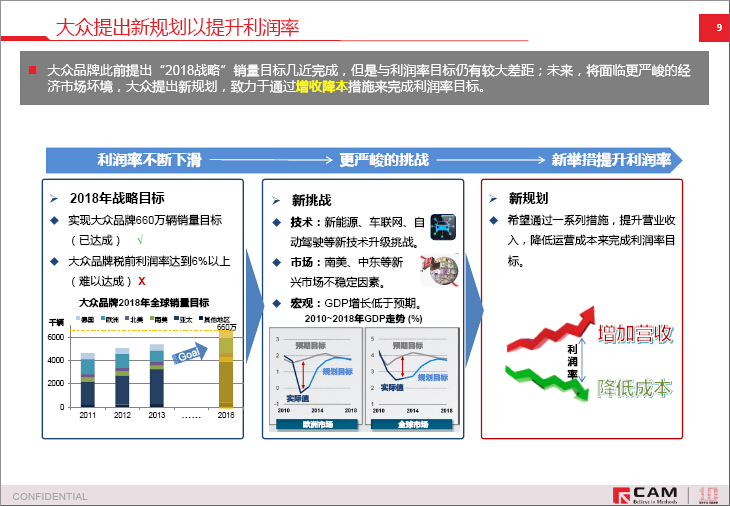Click the 2011 stacked bar in the sales chart

click(88, 380)
